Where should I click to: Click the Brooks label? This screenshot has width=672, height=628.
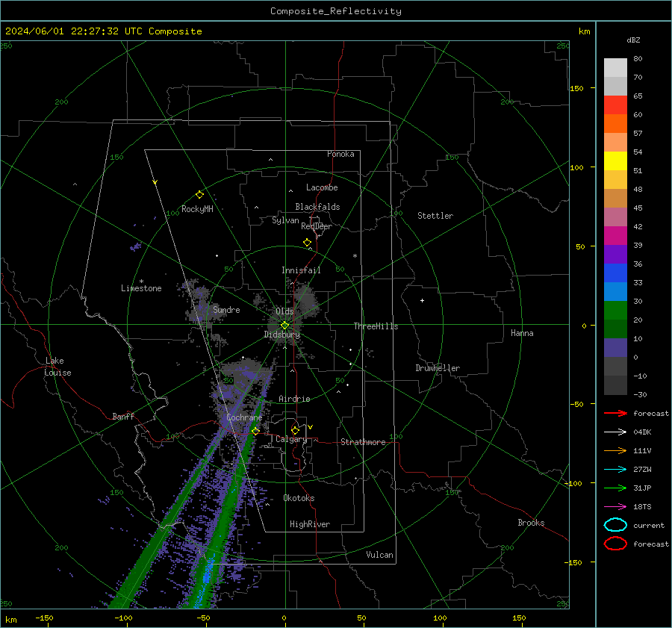[531, 523]
